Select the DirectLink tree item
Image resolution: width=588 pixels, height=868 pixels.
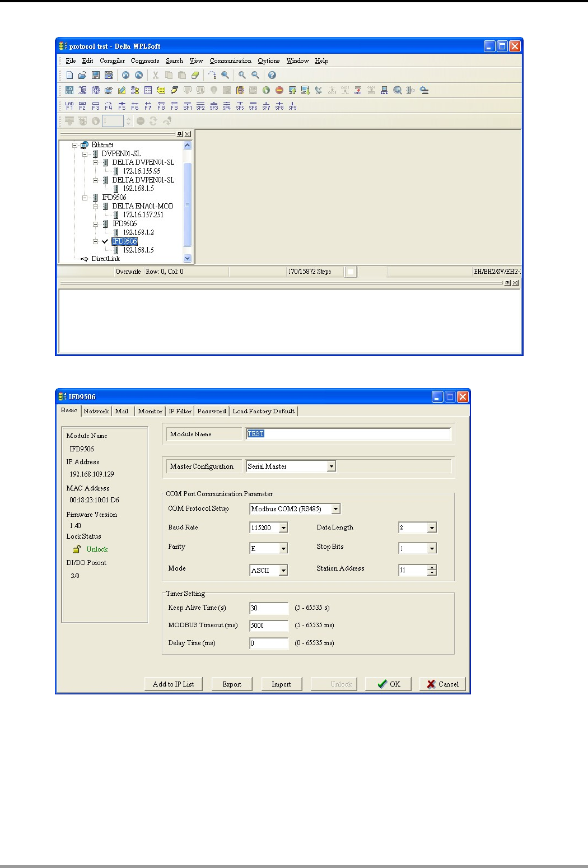pyautogui.click(x=105, y=259)
